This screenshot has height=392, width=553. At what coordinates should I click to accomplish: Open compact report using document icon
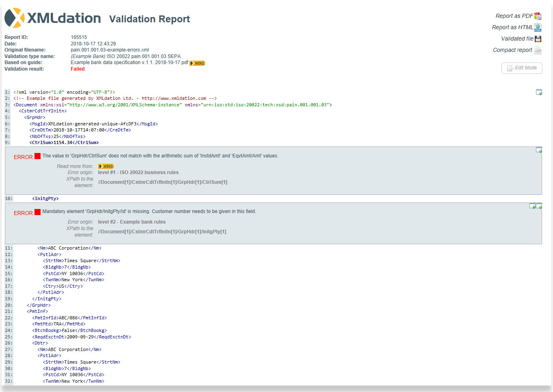tap(538, 50)
